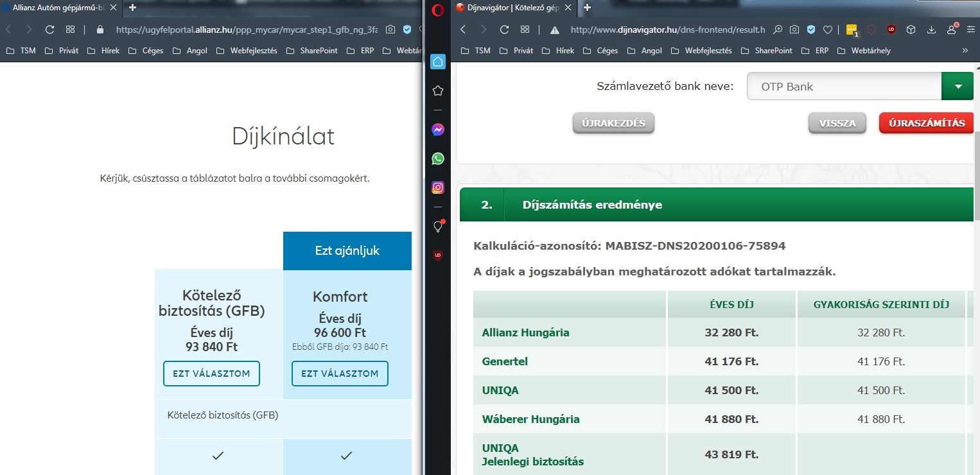Viewport: 980px width, 475px height.
Task: Click the 41 500 Ft. UNIQA yearly fee
Action: [731, 390]
